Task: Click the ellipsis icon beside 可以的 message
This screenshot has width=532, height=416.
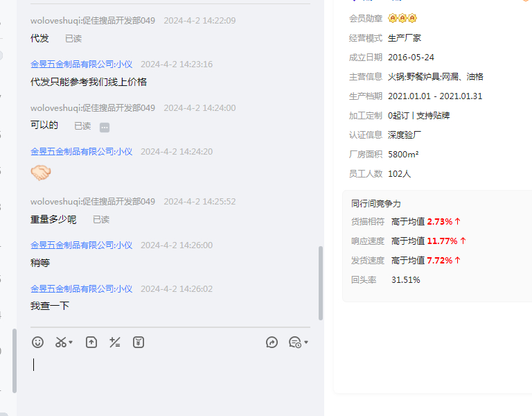Action: [x=105, y=127]
